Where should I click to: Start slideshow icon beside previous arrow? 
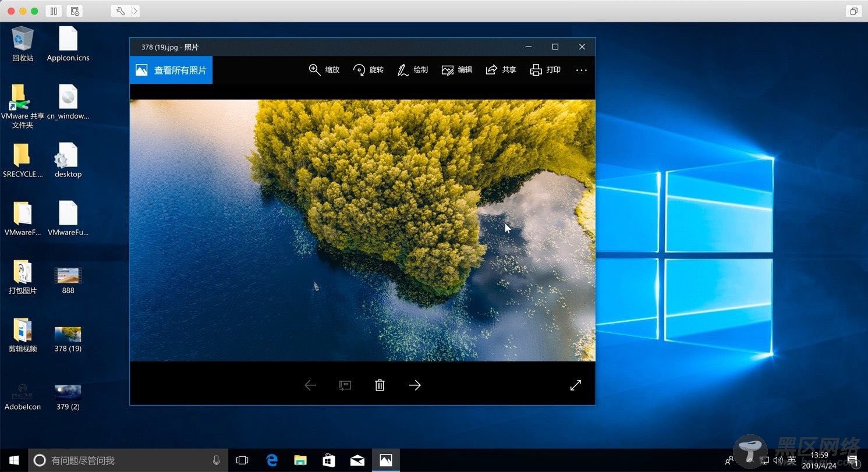click(345, 385)
